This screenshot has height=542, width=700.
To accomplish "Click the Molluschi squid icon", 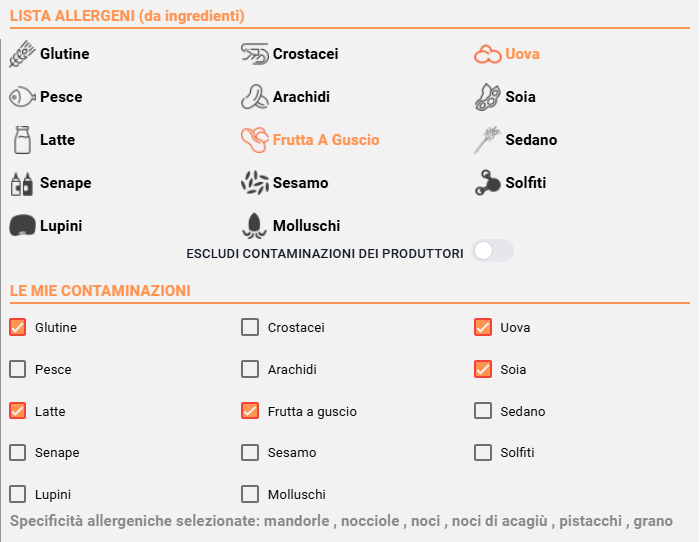I will [x=254, y=225].
